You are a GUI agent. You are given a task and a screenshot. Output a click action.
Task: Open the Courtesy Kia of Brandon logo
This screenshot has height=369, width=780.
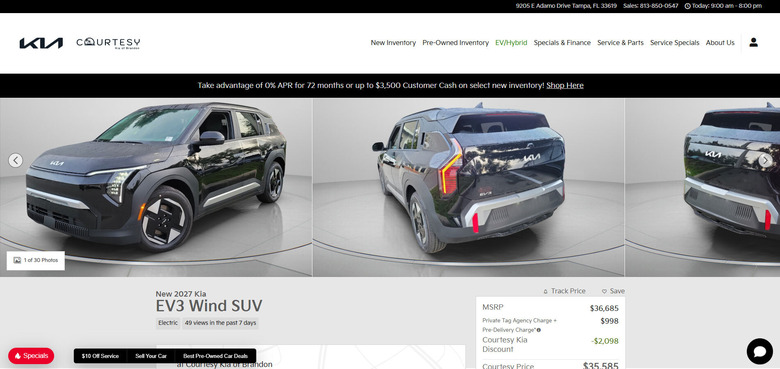click(x=108, y=43)
